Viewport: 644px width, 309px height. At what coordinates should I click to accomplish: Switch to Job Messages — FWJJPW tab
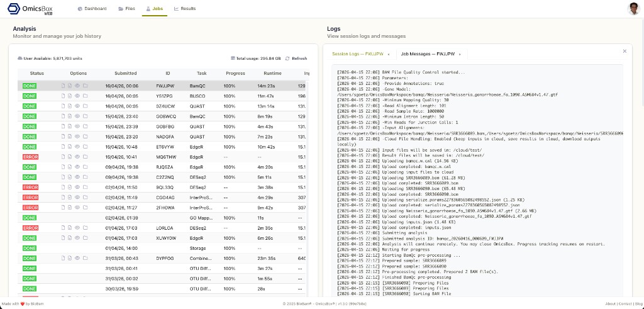pyautogui.click(x=428, y=55)
